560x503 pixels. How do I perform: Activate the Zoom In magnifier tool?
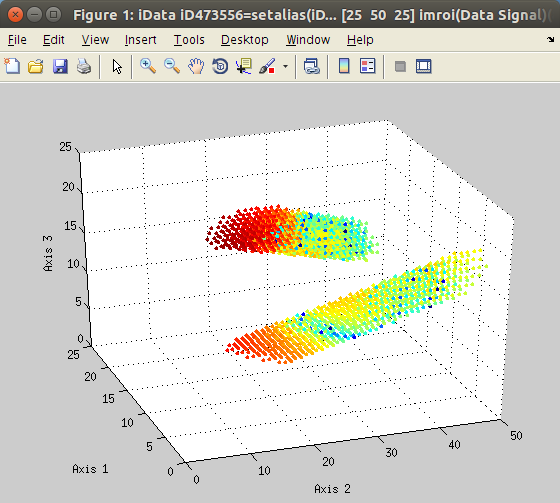(148, 66)
